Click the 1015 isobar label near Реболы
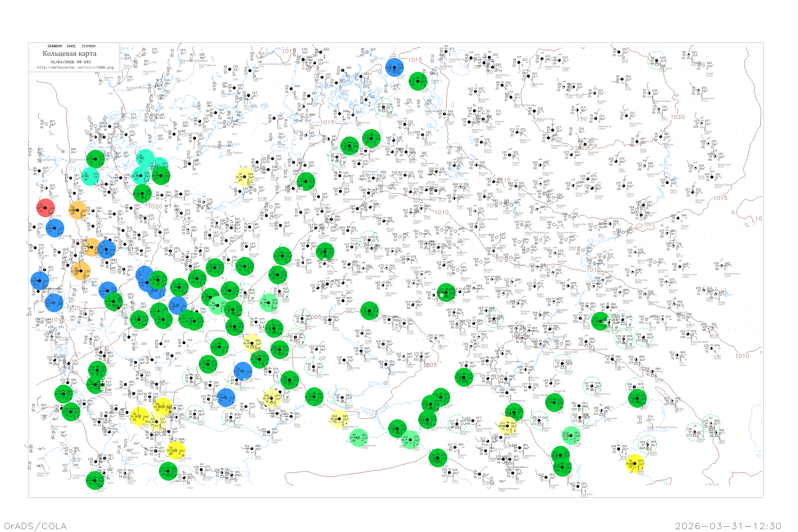Screen dimensions: 798x532 point(415,60)
